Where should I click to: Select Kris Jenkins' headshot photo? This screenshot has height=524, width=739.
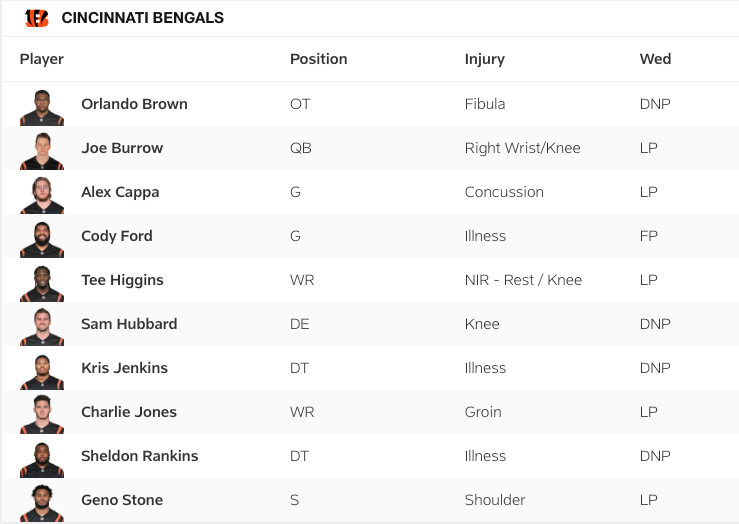coord(42,369)
